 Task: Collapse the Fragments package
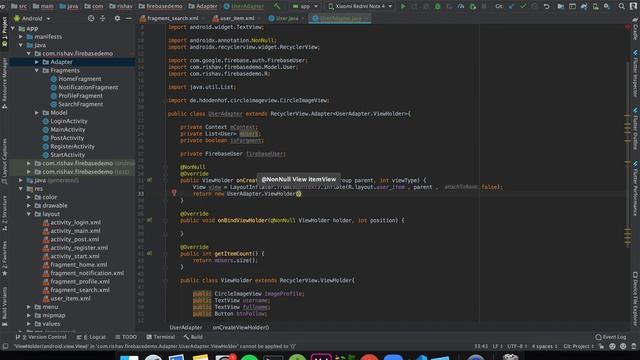37,71
